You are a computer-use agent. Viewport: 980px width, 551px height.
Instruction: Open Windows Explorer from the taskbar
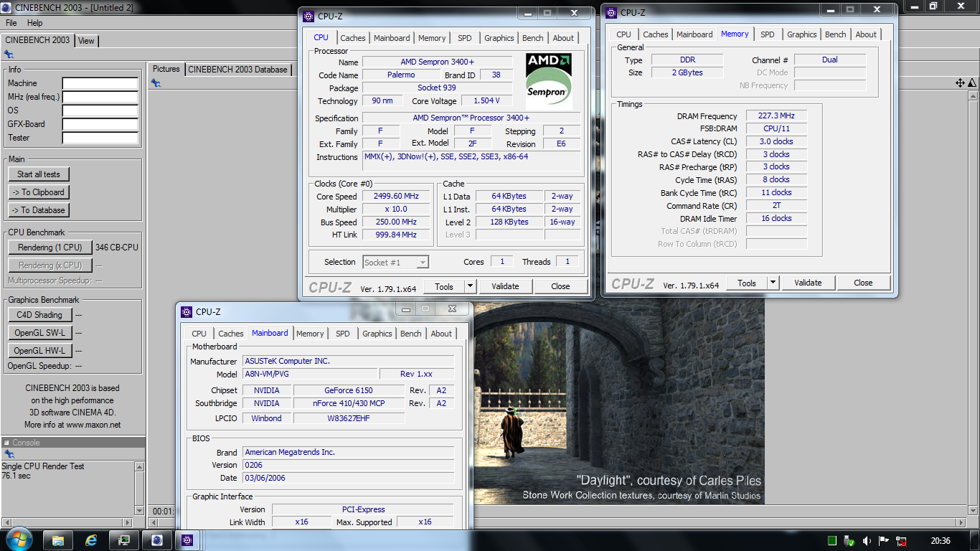(59, 540)
